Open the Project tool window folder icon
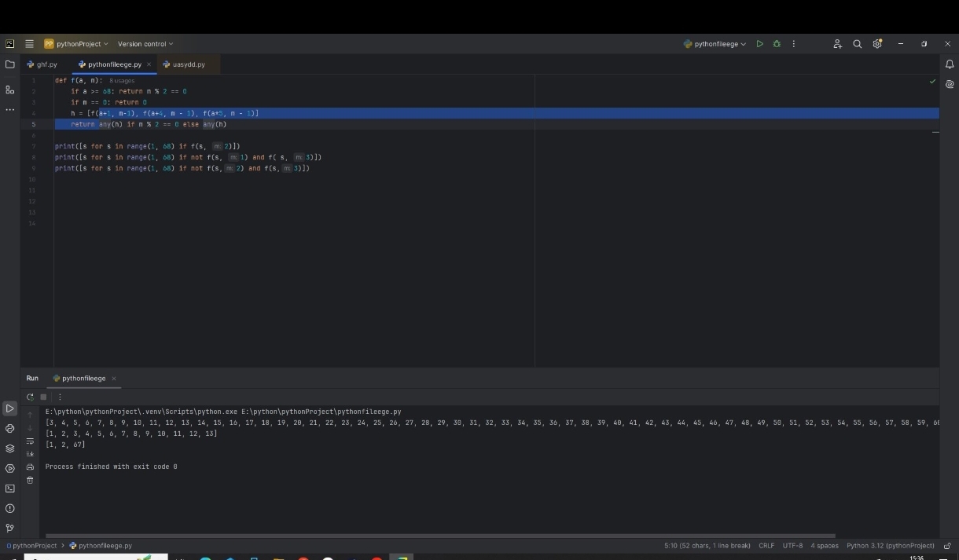Viewport: 959px width, 560px height. click(9, 64)
